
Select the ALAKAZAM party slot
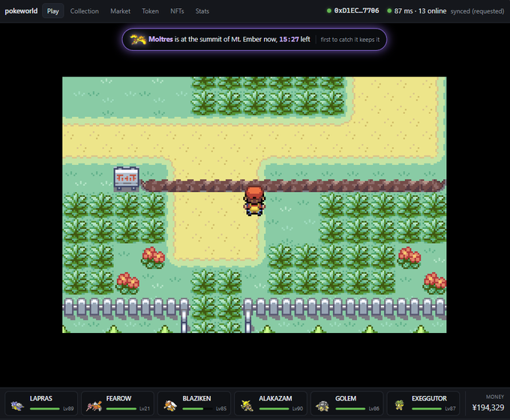click(271, 403)
